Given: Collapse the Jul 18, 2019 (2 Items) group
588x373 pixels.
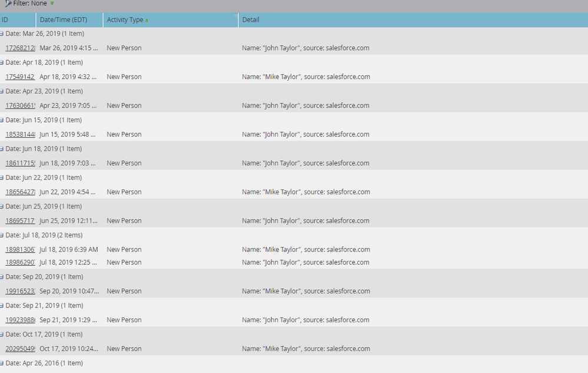Looking at the screenshot, I should point(2,235).
